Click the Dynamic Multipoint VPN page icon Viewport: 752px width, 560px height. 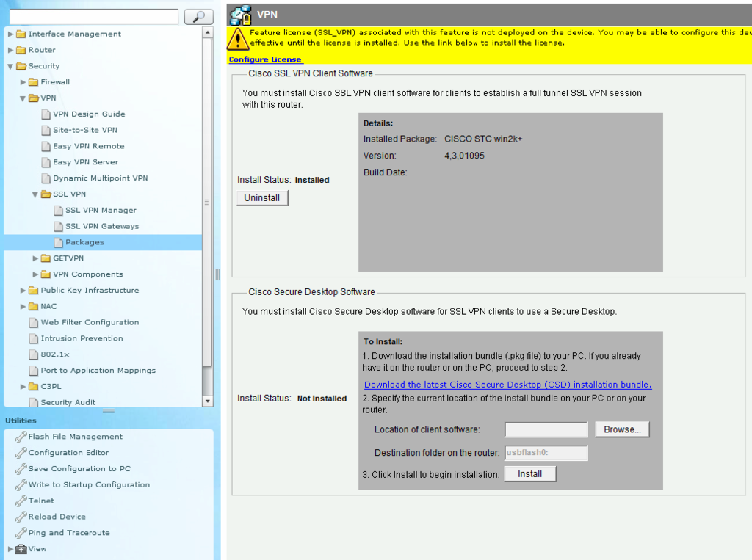click(x=46, y=178)
